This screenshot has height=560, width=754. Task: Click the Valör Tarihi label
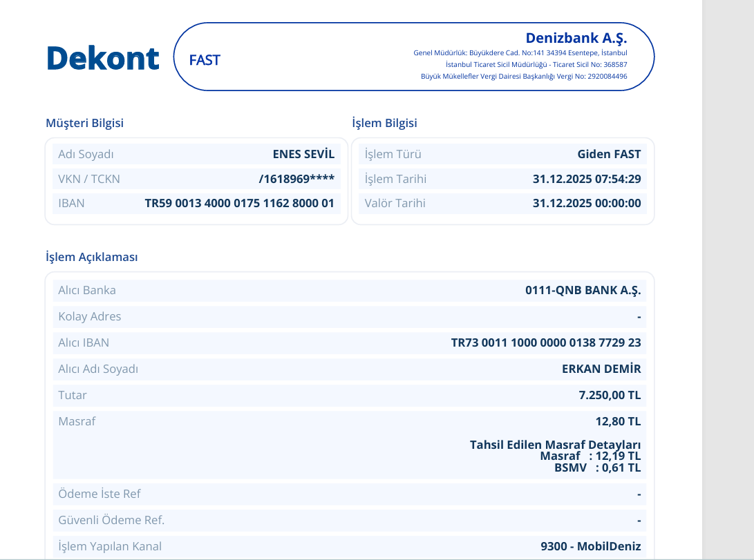pyautogui.click(x=395, y=203)
